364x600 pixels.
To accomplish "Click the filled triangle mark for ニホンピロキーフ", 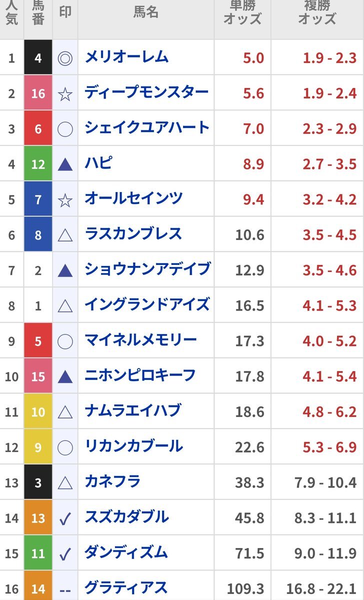I will click(65, 377).
